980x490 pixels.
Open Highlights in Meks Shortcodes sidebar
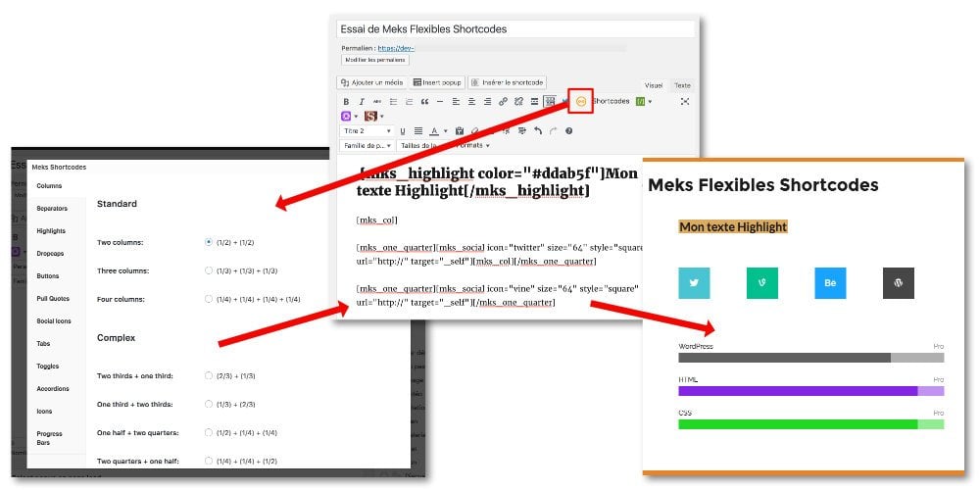click(x=52, y=230)
